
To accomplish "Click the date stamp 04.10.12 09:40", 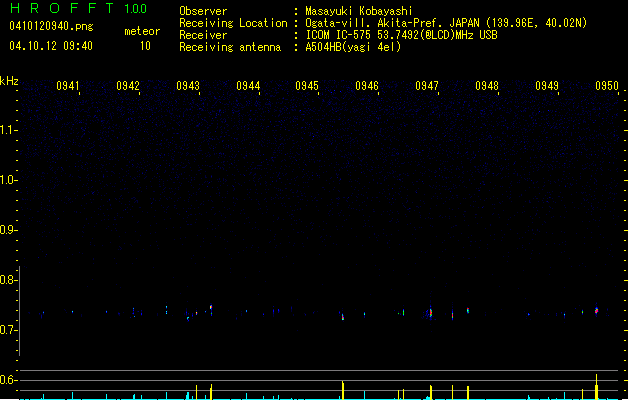I will click(x=51, y=46).
